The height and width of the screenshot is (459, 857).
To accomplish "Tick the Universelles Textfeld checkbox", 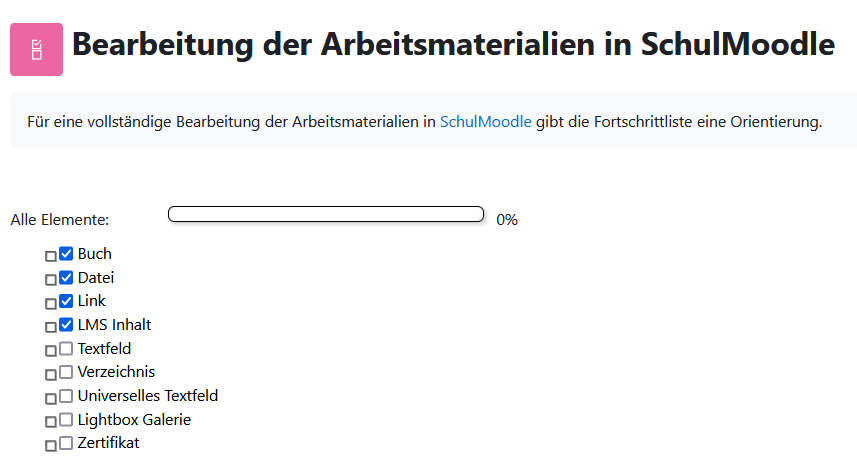I will (x=66, y=396).
